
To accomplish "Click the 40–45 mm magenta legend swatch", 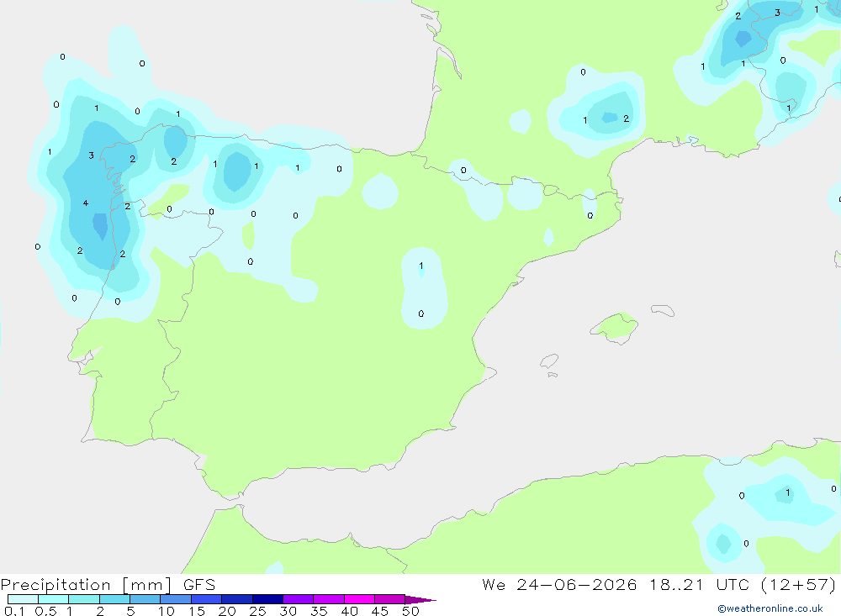I will [x=359, y=599].
